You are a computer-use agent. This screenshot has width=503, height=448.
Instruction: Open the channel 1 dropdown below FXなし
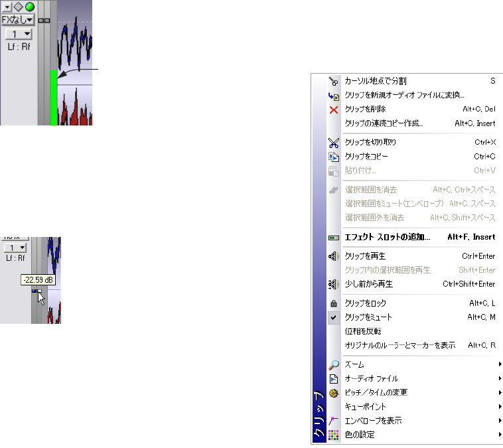click(x=19, y=34)
